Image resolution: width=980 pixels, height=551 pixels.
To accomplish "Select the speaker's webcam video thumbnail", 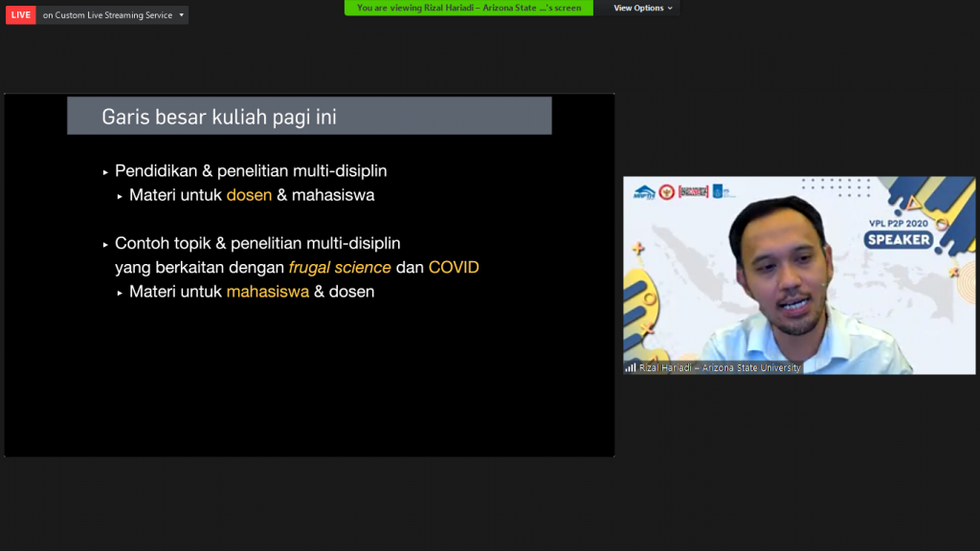I will click(x=799, y=275).
